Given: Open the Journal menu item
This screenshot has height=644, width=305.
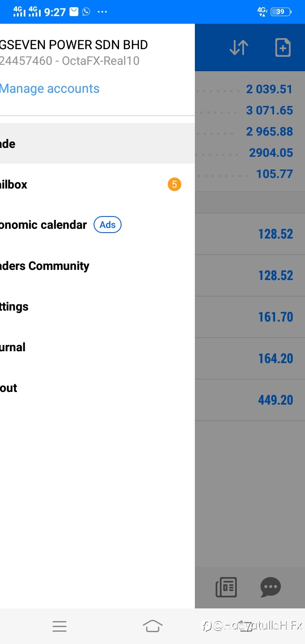Looking at the screenshot, I should (x=97, y=347).
